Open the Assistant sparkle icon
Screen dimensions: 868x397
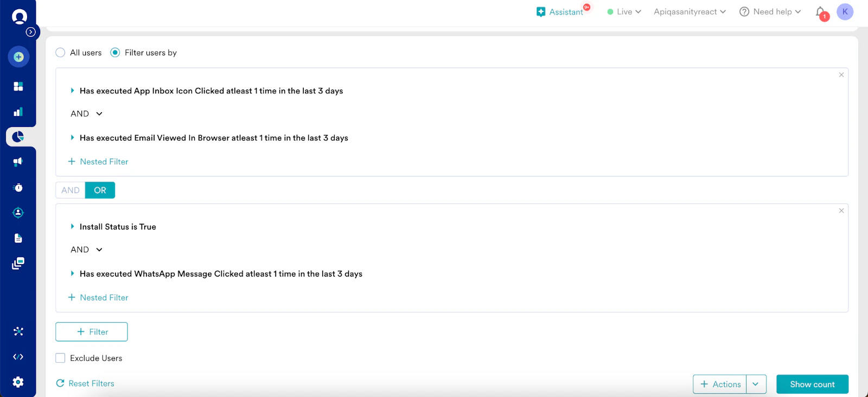541,12
